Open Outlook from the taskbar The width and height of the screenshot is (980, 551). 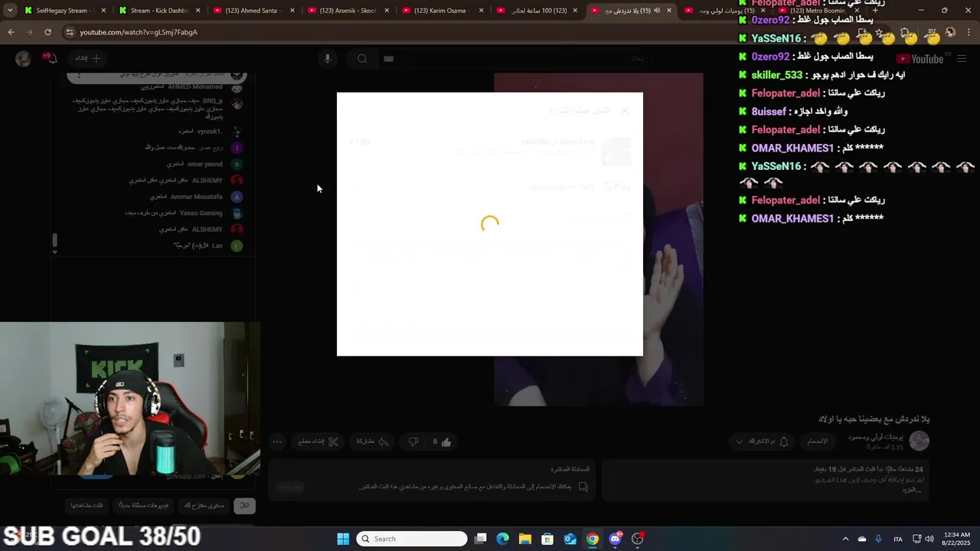click(x=570, y=539)
